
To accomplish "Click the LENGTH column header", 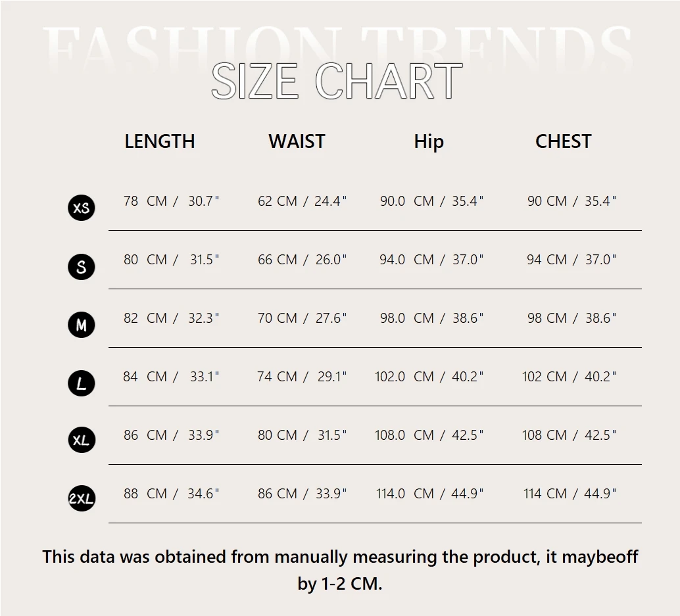I will 160,141.
